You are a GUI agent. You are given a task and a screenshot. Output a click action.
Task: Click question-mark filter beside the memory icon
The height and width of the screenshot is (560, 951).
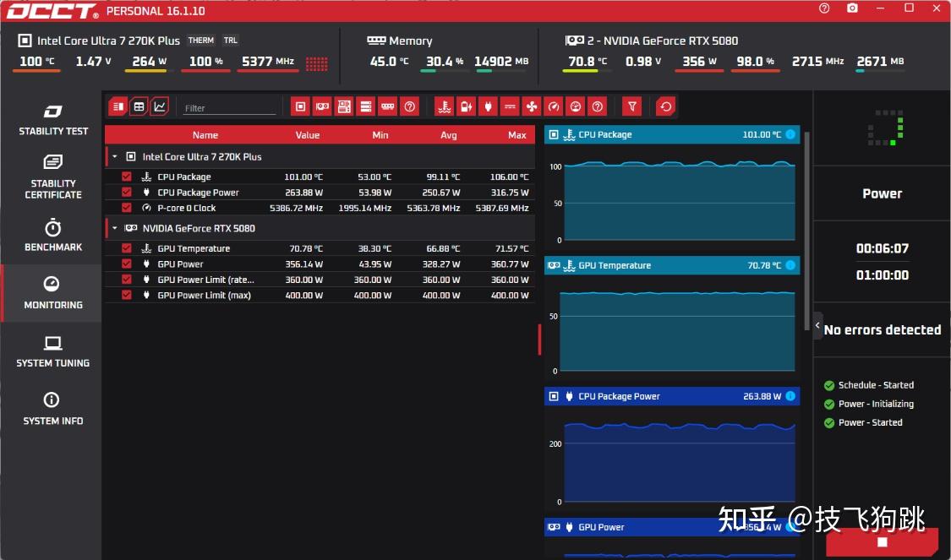409,106
